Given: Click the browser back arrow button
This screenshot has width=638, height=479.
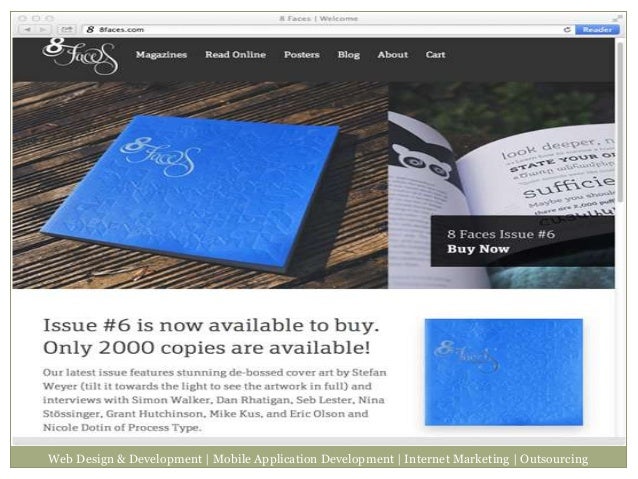Looking at the screenshot, I should 27,30.
